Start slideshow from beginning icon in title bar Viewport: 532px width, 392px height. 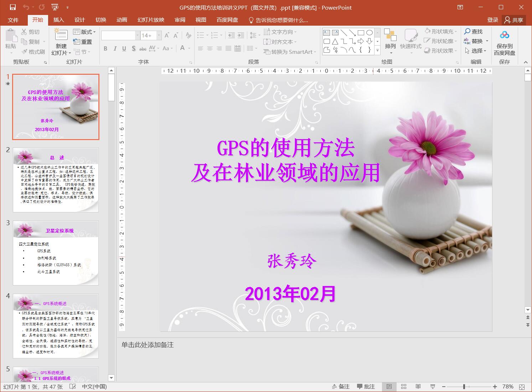pos(55,7)
